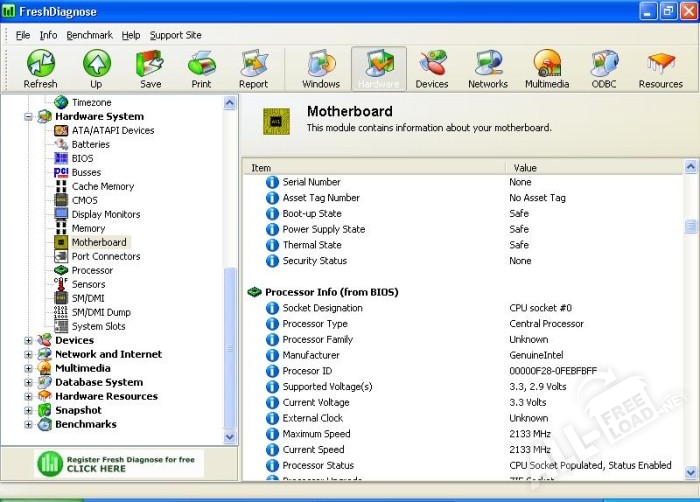Collapse the Hardware System tree node
700x502 pixels.
tap(29, 117)
